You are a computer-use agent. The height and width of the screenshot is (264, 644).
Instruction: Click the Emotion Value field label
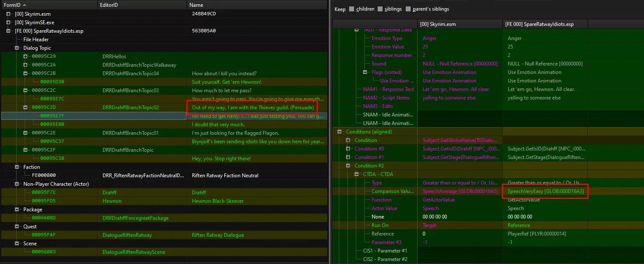coord(388,47)
